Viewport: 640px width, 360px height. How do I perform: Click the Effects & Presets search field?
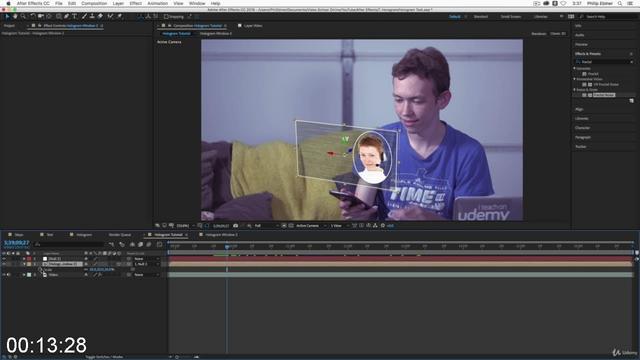[604, 62]
